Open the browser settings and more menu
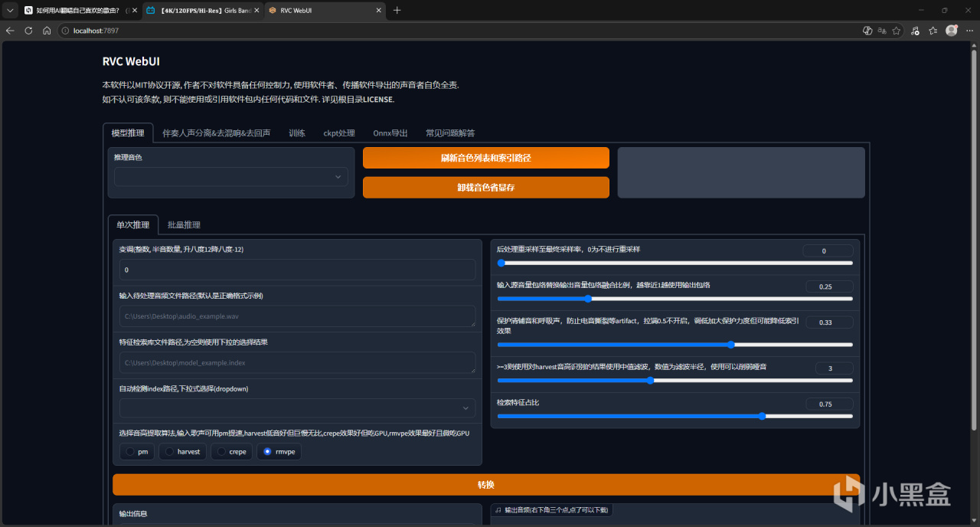This screenshot has height=527, width=980. [x=969, y=31]
